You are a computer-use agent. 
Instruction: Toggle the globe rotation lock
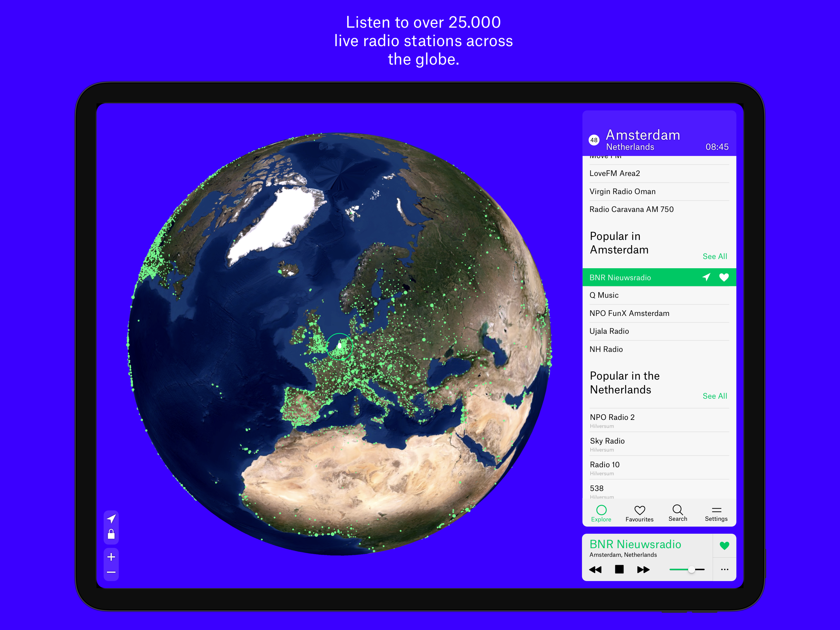(111, 534)
